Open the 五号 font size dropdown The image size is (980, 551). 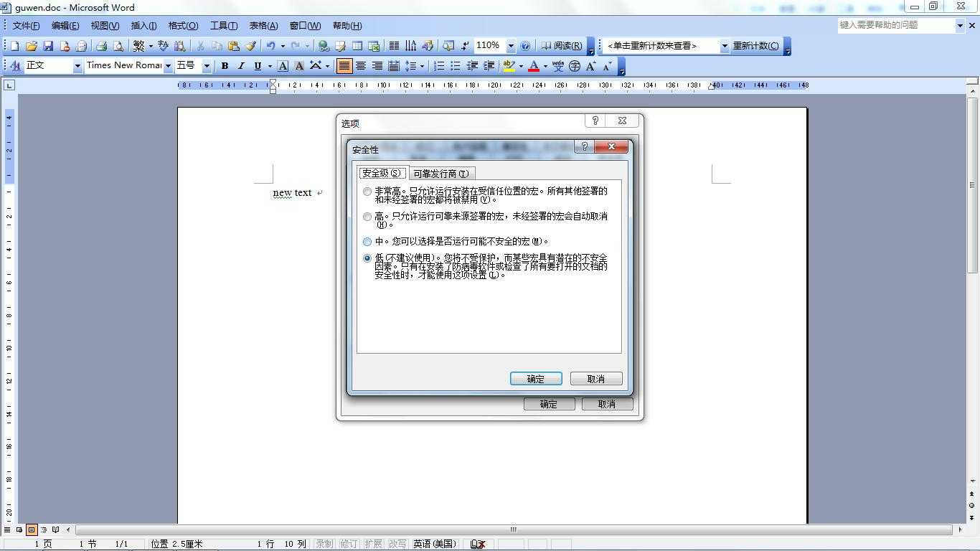[207, 66]
